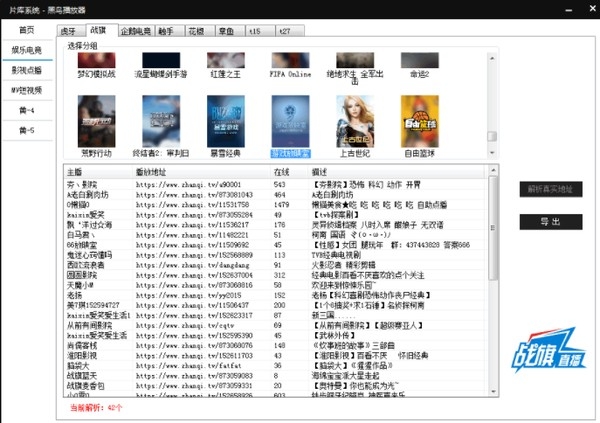
Task: Click the group list scrollbar thumb
Action: pos(492,136)
